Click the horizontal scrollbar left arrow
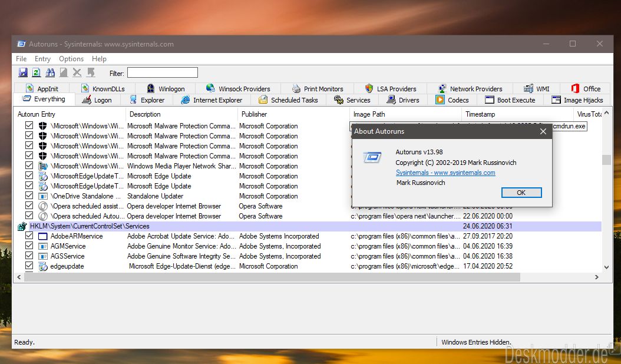This screenshot has width=621, height=364. point(19,277)
